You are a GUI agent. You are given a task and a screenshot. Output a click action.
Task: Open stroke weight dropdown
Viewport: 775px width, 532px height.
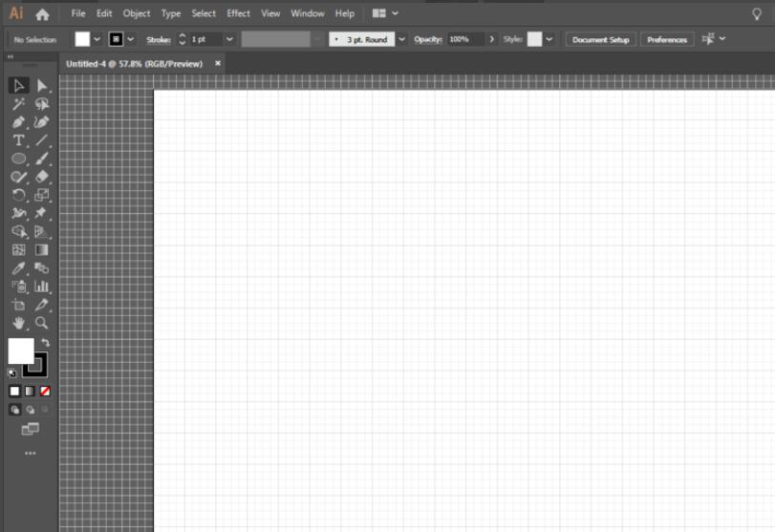[230, 39]
